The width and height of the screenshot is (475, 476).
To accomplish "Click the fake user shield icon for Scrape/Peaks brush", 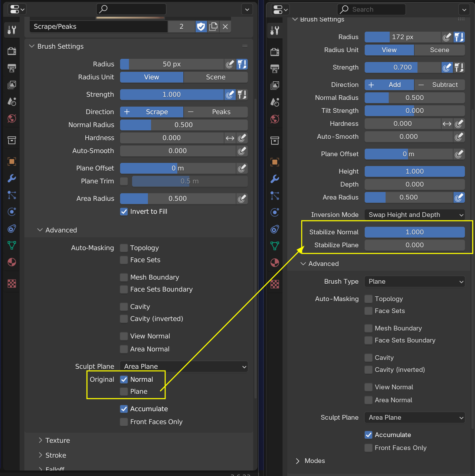I will 201,26.
